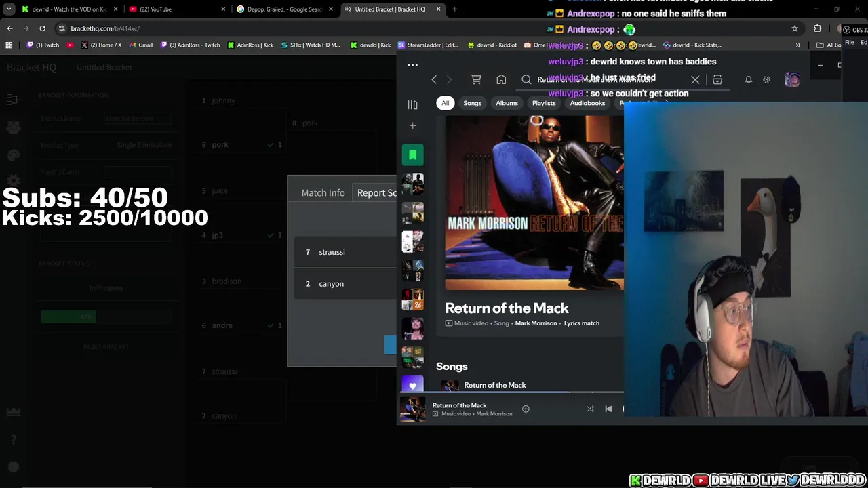The width and height of the screenshot is (868, 488).
Task: Select the Playlists filter chip
Action: click(544, 103)
